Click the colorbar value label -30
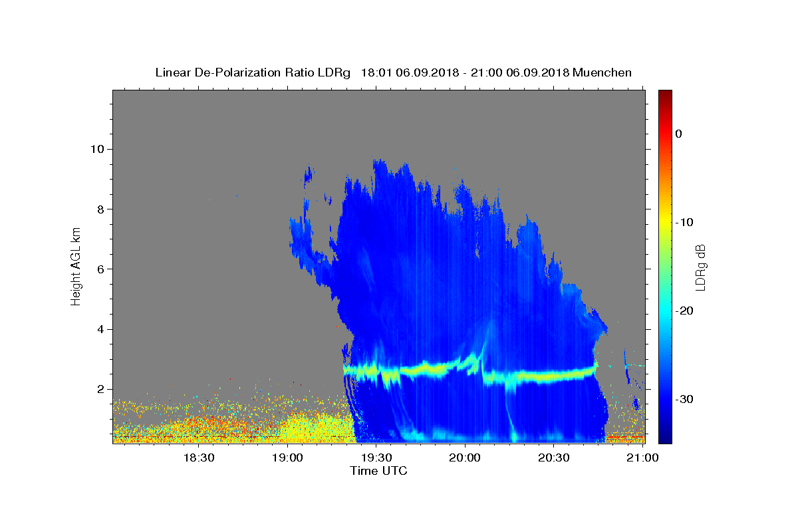The height and width of the screenshot is (532, 798). (x=684, y=399)
